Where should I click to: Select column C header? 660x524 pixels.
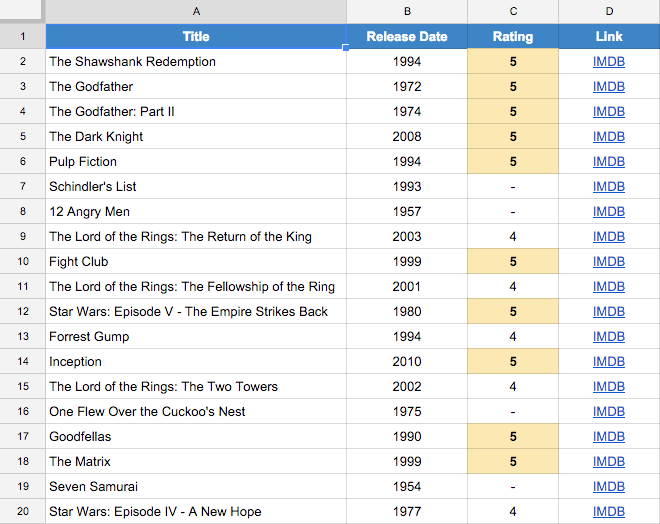coord(513,11)
